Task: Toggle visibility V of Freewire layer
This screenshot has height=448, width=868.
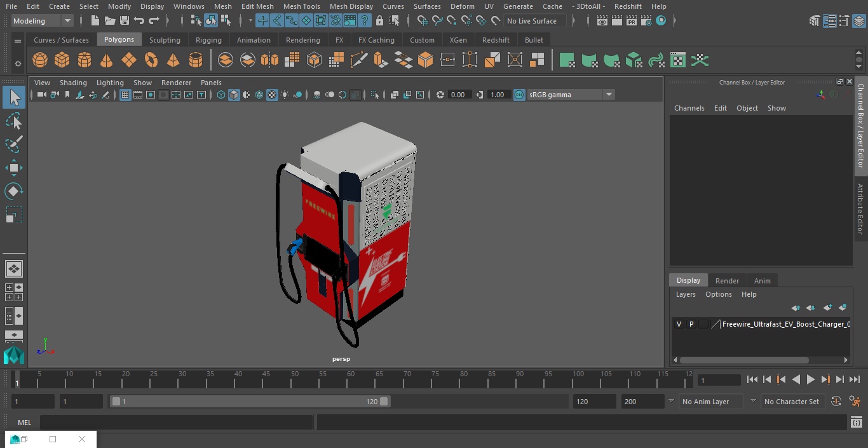Action: (x=679, y=324)
